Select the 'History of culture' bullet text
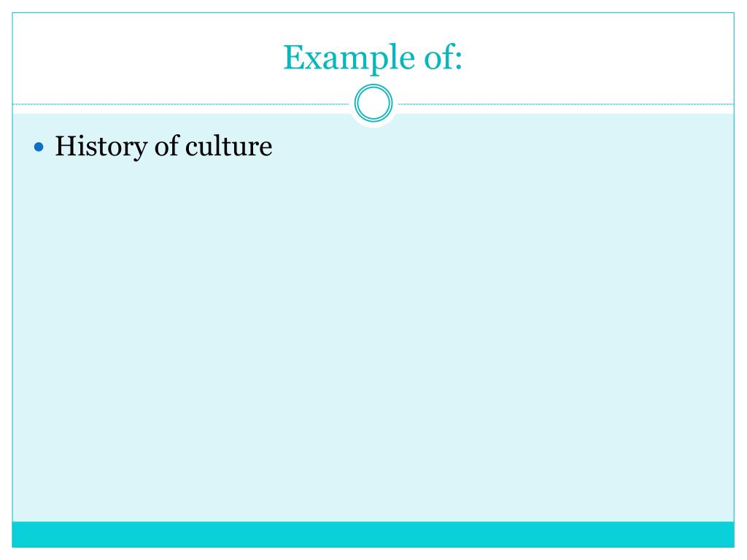Image resolution: width=747 pixels, height=560 pixels. click(163, 147)
